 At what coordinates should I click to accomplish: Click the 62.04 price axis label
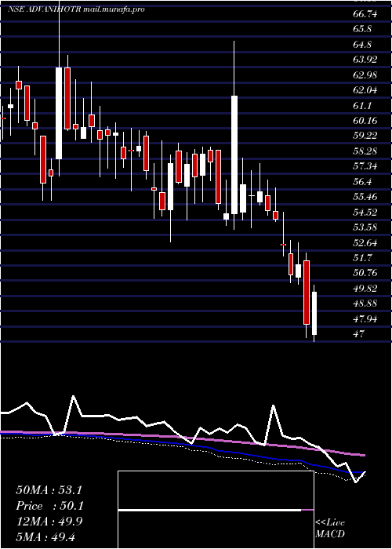point(365,90)
